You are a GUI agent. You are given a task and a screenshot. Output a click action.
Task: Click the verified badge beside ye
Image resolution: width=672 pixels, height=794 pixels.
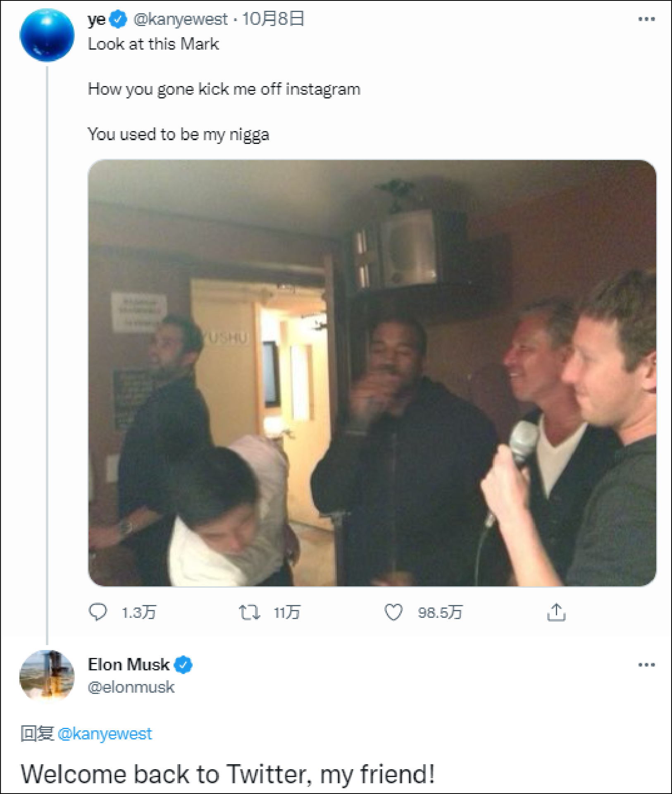[x=119, y=19]
